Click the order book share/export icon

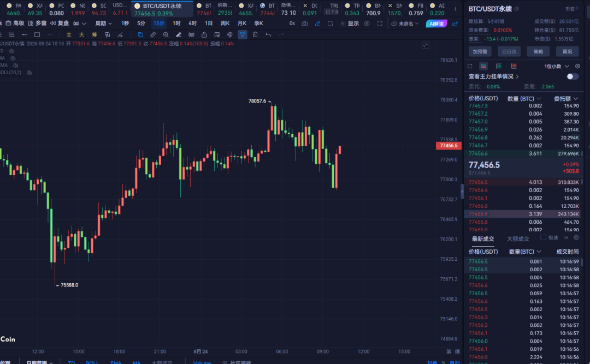[470, 66]
